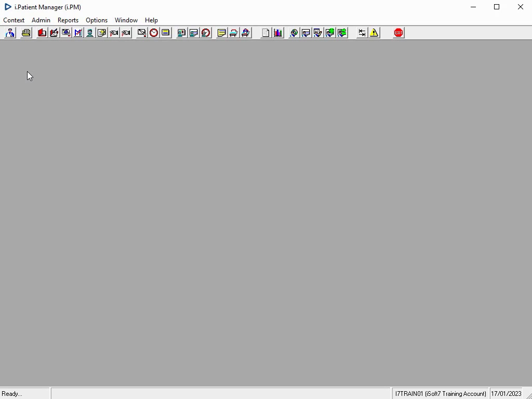532x399 pixels.
Task: Open the red book toolbar icon
Action: pos(42,33)
